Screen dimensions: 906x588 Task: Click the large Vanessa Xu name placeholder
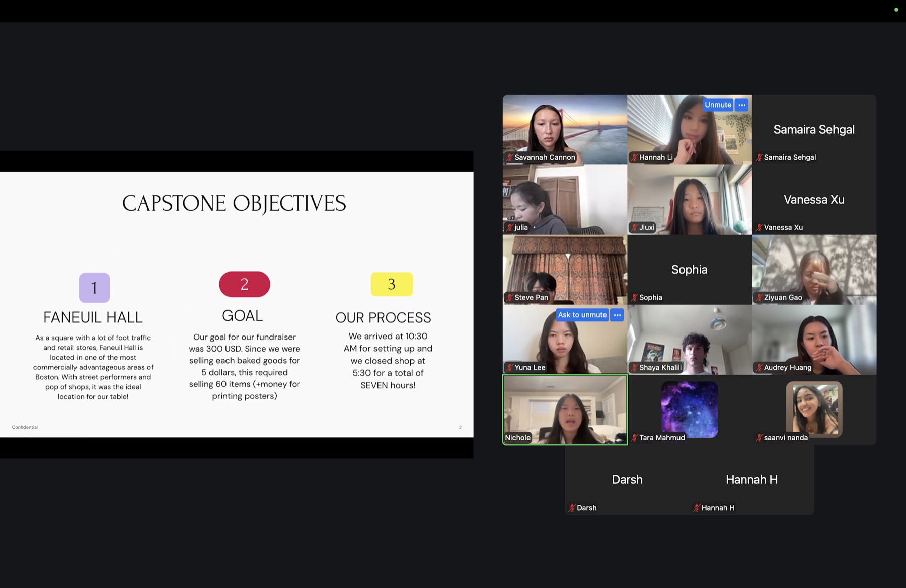click(x=814, y=200)
